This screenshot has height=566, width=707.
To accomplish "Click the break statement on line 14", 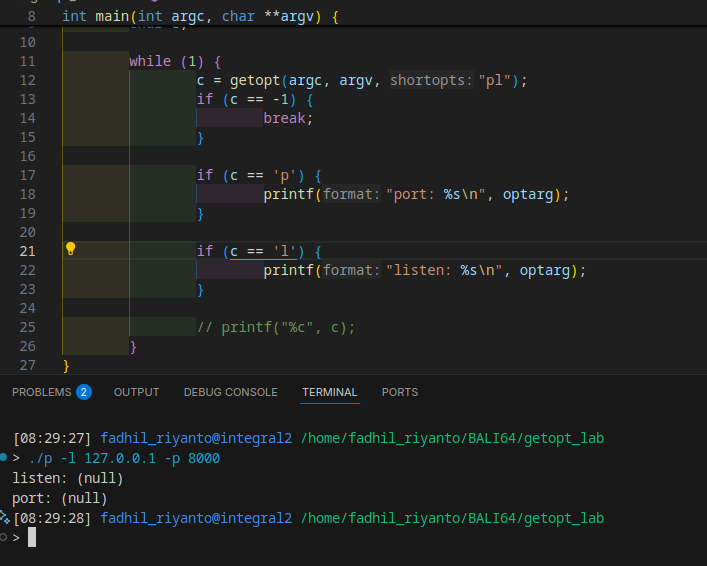I will (x=288, y=118).
